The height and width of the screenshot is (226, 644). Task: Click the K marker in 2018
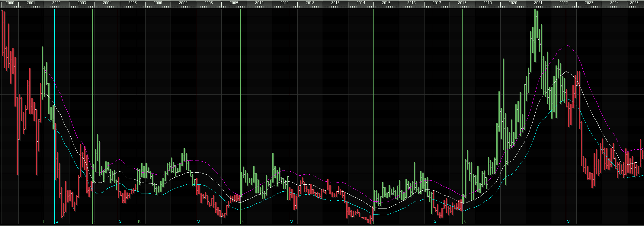coord(465,221)
